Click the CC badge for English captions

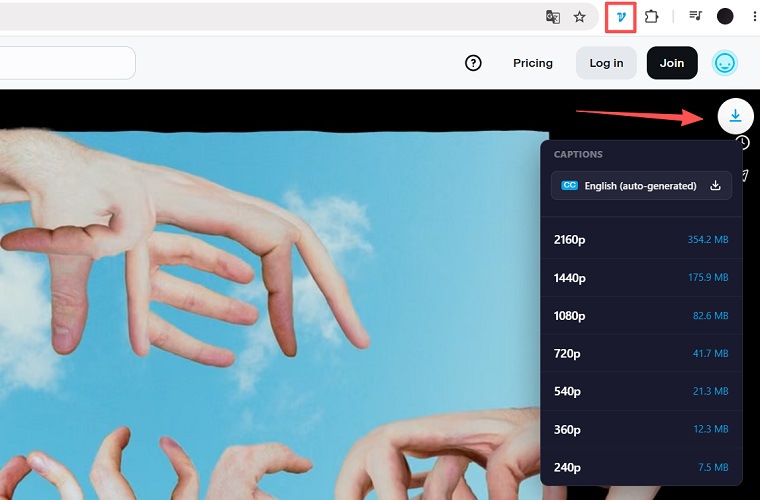(x=569, y=186)
